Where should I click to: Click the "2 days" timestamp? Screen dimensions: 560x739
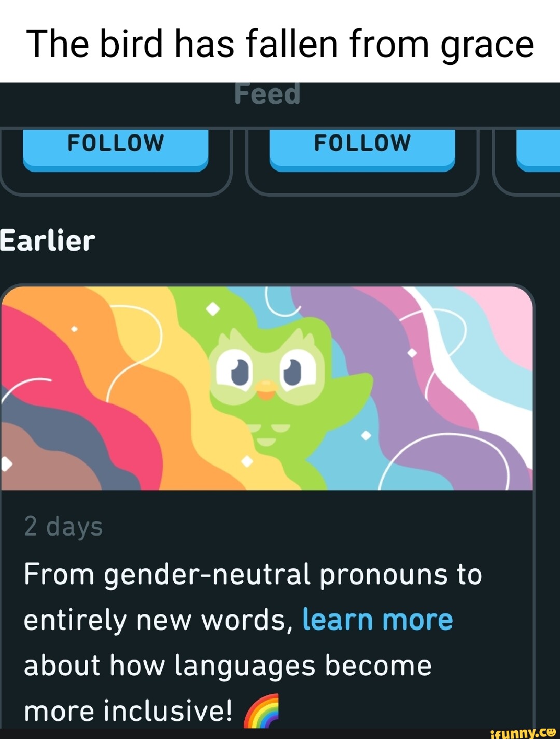click(63, 526)
